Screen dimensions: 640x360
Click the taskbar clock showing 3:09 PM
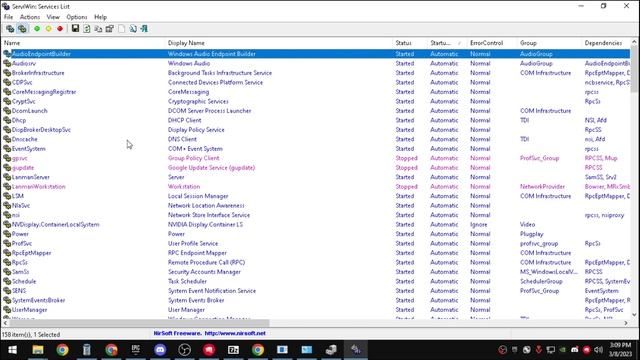click(621, 350)
